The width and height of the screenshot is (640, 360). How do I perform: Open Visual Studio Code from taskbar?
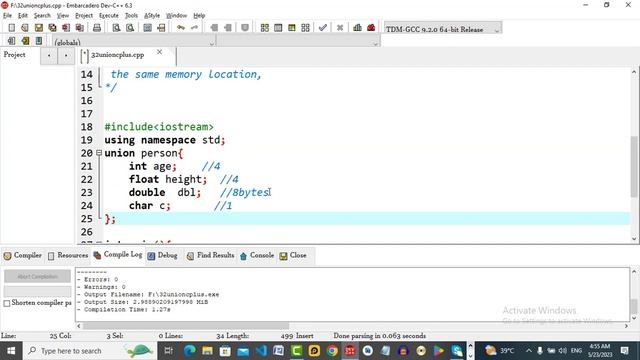(x=261, y=351)
